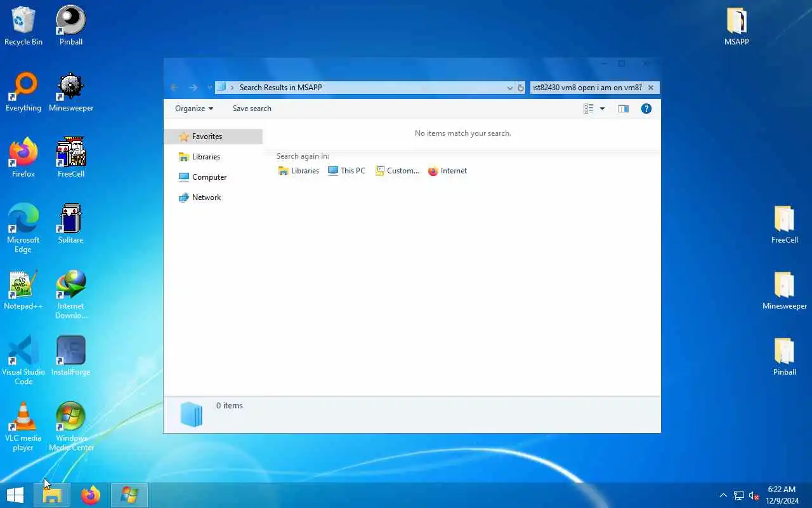Image resolution: width=812 pixels, height=508 pixels.
Task: Open the Pinball shortcut on desktop
Action: click(x=71, y=26)
